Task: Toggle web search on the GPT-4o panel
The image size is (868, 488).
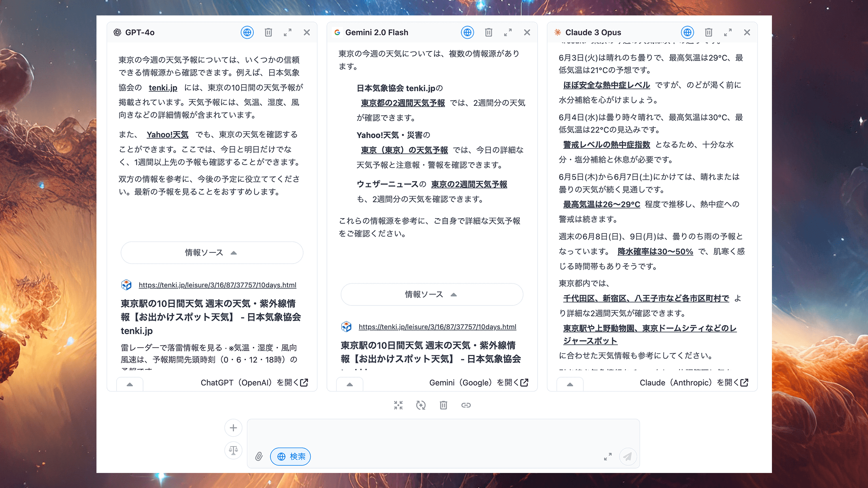Action: pyautogui.click(x=247, y=32)
